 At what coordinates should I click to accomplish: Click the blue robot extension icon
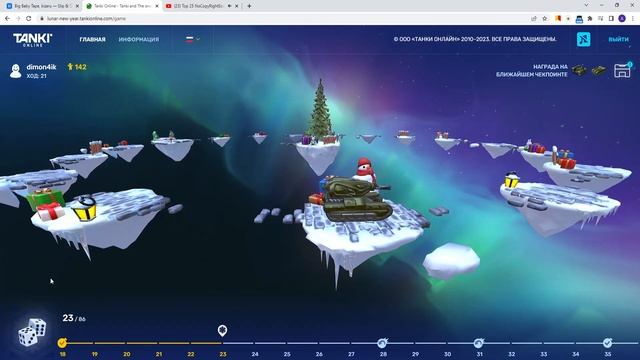[x=579, y=19]
